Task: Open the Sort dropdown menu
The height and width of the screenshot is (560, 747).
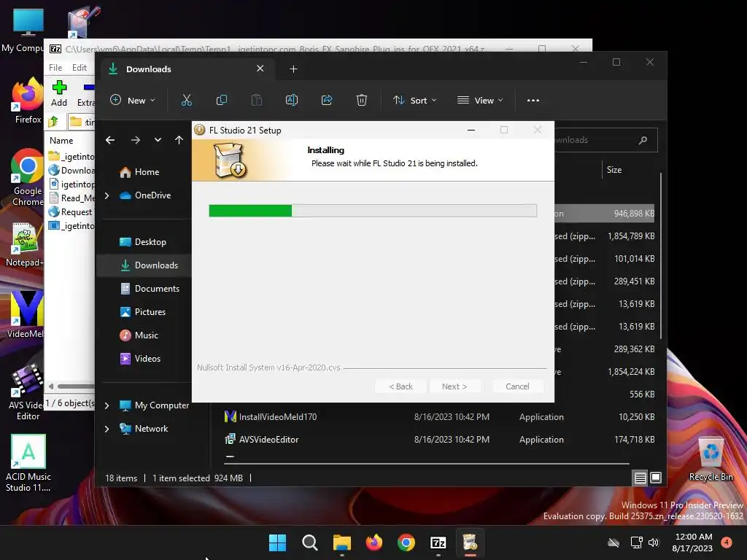Action: (x=414, y=101)
